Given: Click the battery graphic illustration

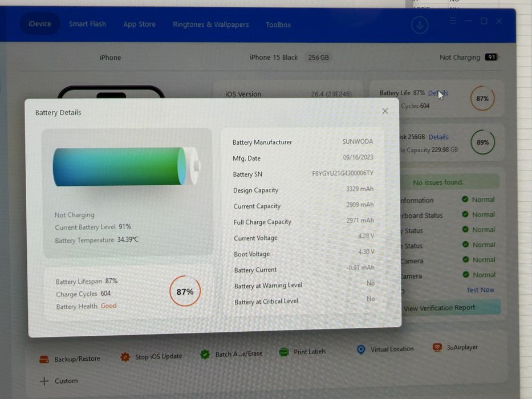Looking at the screenshot, I should (126, 166).
